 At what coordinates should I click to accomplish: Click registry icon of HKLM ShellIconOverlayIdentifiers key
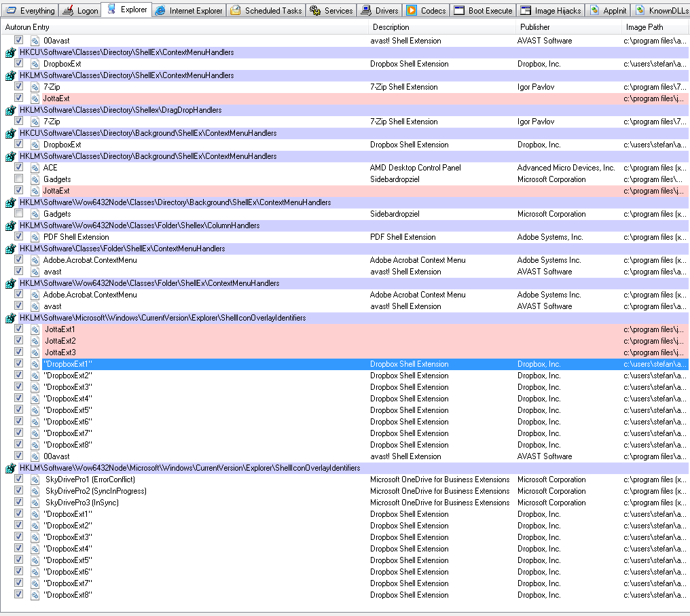coord(11,318)
